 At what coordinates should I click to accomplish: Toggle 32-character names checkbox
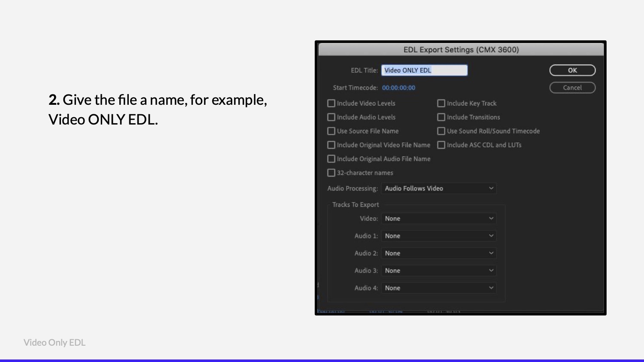tap(331, 173)
